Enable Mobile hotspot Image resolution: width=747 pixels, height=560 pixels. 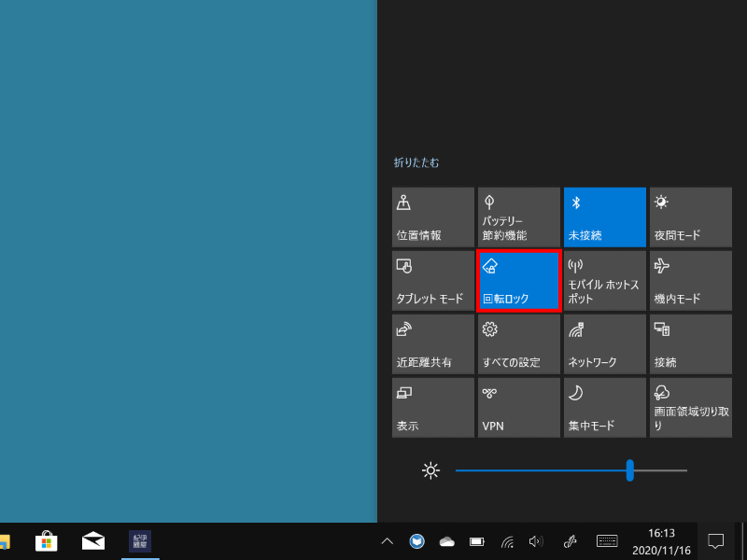604,280
